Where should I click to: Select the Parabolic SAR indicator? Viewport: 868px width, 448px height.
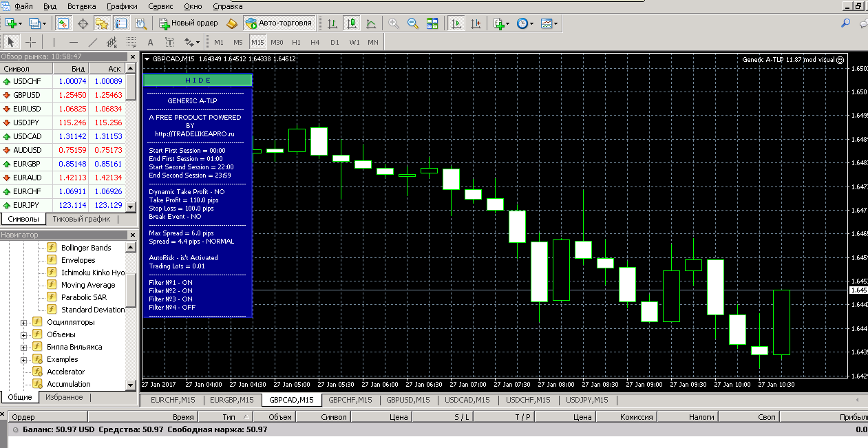click(x=83, y=297)
